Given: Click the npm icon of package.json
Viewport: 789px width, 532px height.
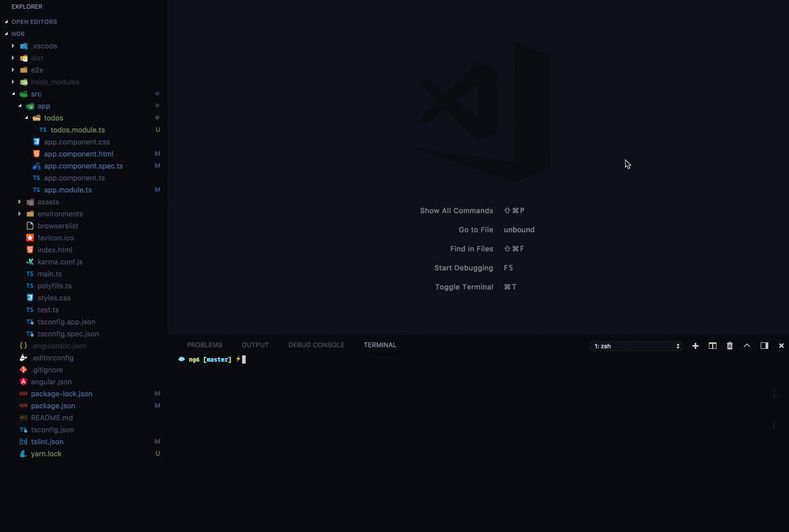Looking at the screenshot, I should [x=23, y=406].
